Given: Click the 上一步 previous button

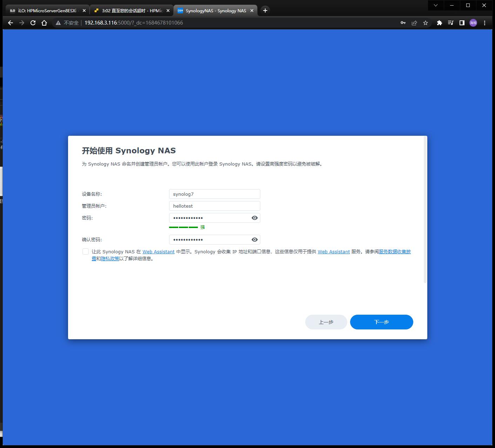Looking at the screenshot, I should click(326, 322).
